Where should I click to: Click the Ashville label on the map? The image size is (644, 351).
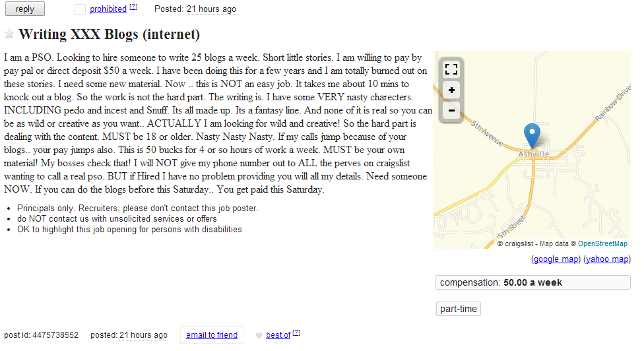point(533,154)
